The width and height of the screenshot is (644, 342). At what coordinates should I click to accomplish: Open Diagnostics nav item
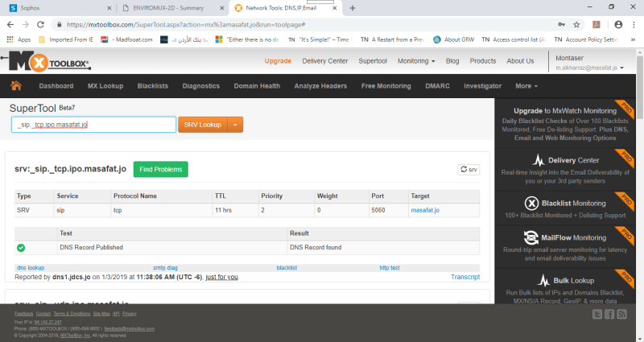pyautogui.click(x=200, y=86)
